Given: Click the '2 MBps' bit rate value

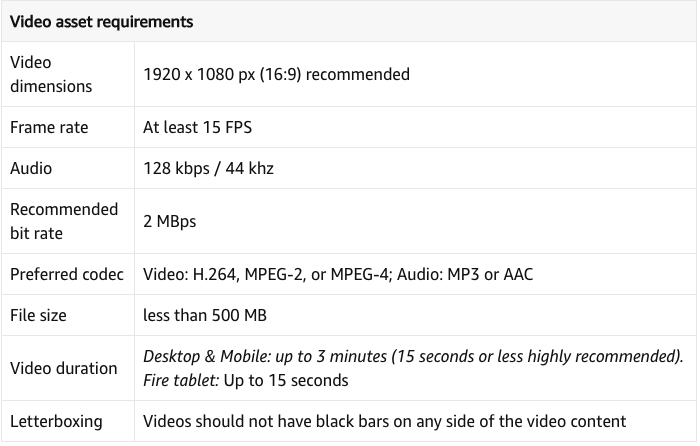Looking at the screenshot, I should 170,221.
